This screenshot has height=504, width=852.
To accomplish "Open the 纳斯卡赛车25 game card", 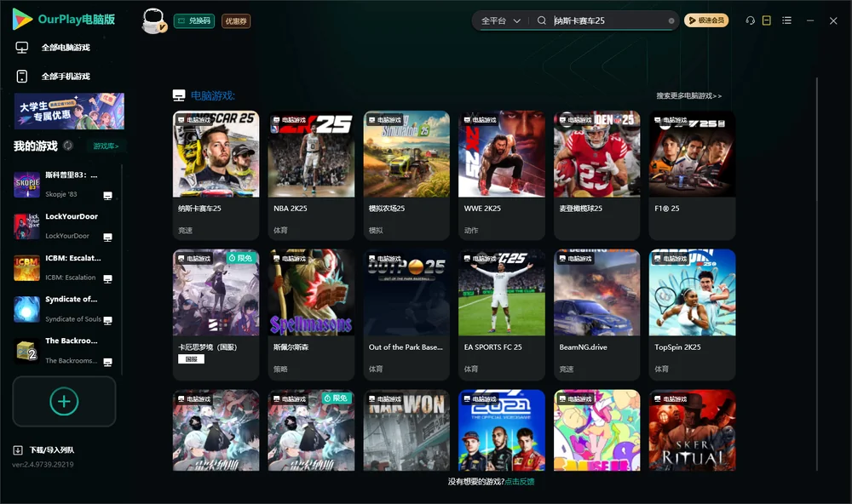I will point(216,175).
